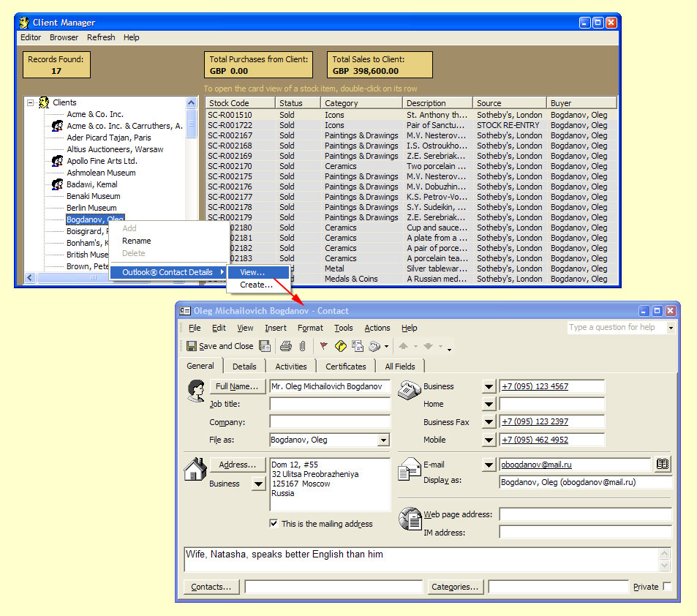Click the contact icon beside Acme & co. Inc. & Carruthers
697x616 pixels.
(x=57, y=126)
